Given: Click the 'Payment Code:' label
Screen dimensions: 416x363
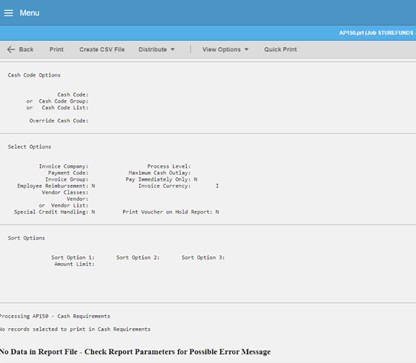Looking at the screenshot, I should coord(68,173).
